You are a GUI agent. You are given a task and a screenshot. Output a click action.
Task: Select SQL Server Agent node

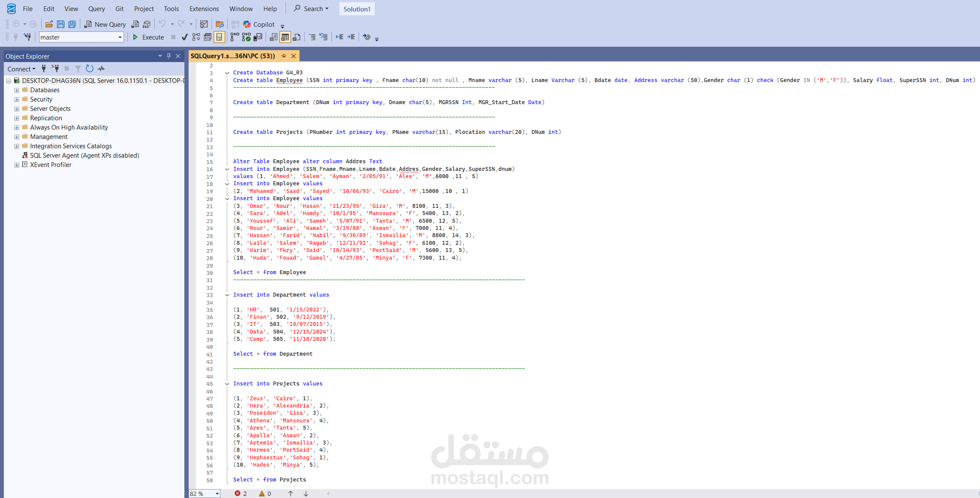pyautogui.click(x=84, y=156)
